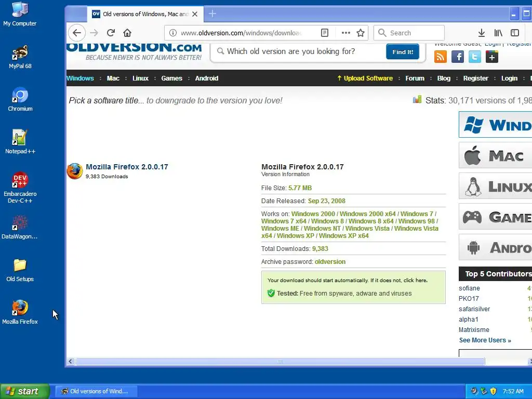532x399 pixels.
Task: Open the downloads arrow panel
Action: [481, 33]
